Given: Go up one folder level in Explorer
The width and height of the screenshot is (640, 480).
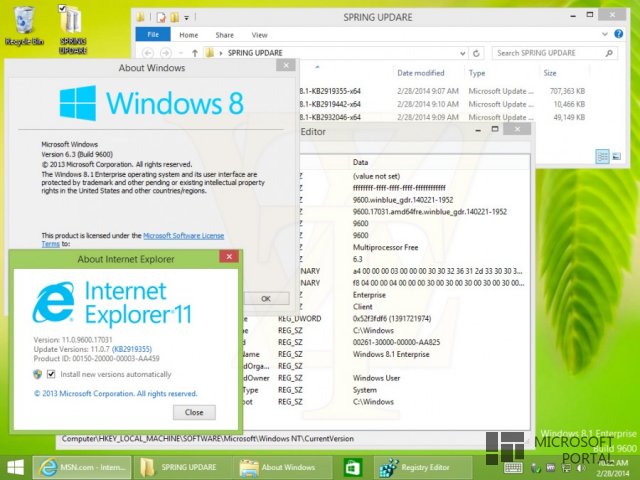Looking at the screenshot, I should (195, 53).
